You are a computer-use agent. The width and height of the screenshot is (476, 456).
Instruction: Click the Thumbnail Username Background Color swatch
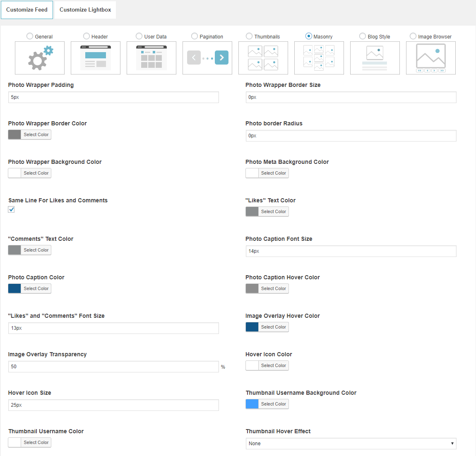pos(252,404)
